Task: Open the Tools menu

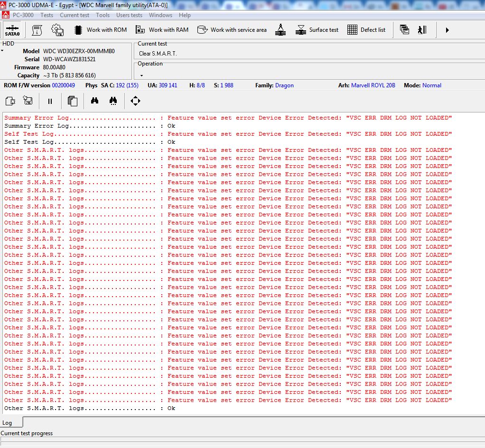Action: tap(103, 15)
